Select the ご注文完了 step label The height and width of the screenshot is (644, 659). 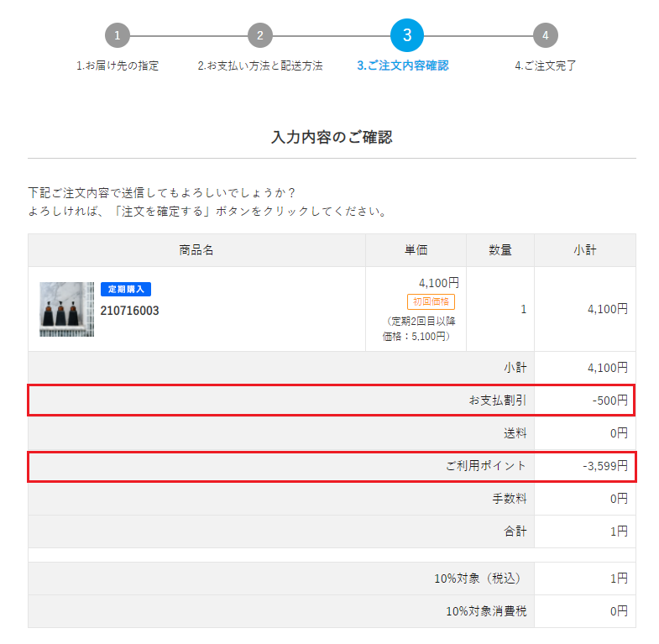coord(546,65)
